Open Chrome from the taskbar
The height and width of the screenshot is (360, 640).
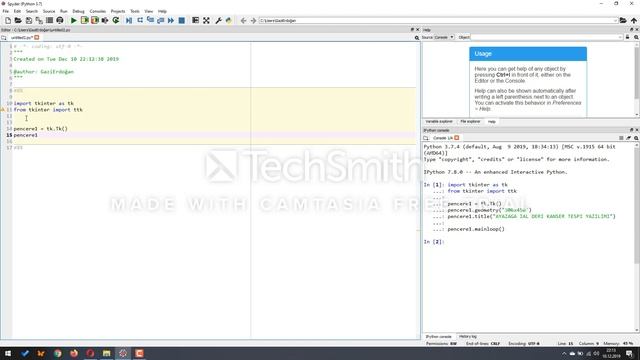58,353
